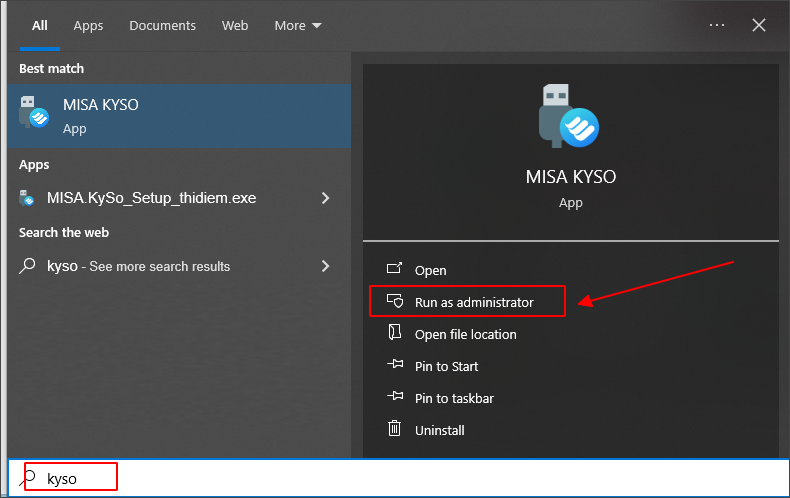
Task: Switch to the Documents tab
Action: point(162,26)
